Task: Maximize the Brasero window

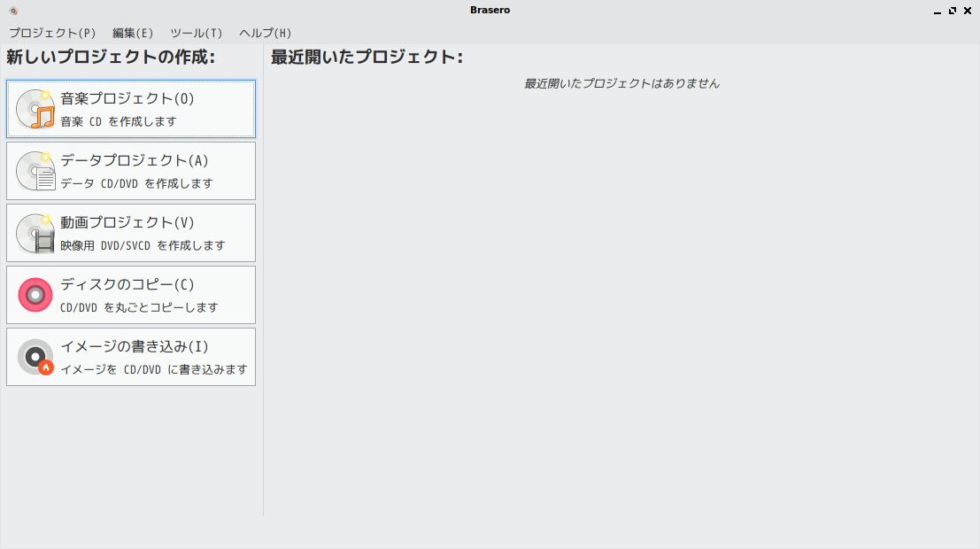Action: tap(952, 11)
